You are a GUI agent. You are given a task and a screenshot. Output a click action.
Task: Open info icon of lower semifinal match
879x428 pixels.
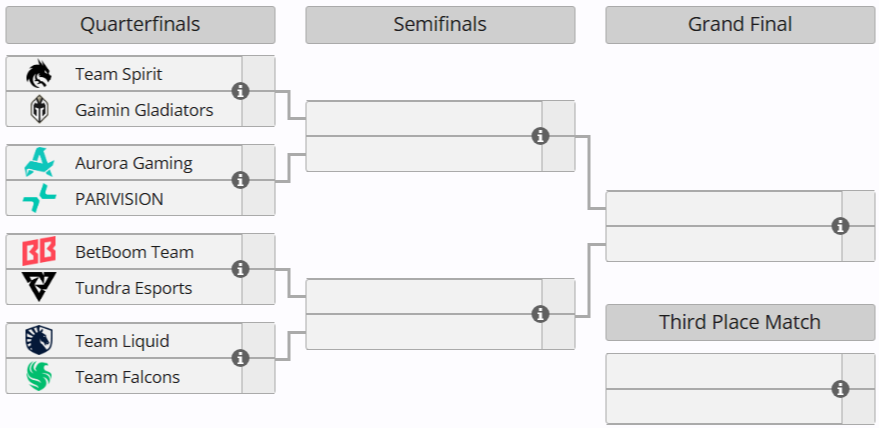click(x=541, y=314)
